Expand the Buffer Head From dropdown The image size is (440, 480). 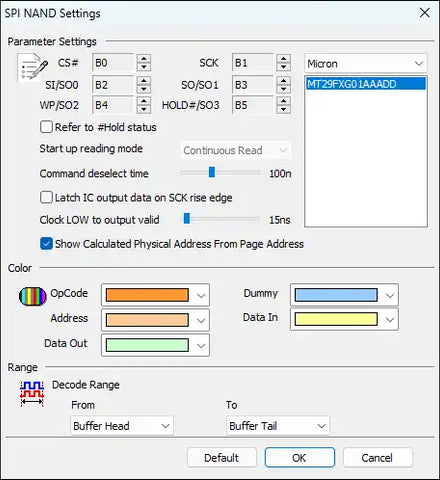pos(122,426)
